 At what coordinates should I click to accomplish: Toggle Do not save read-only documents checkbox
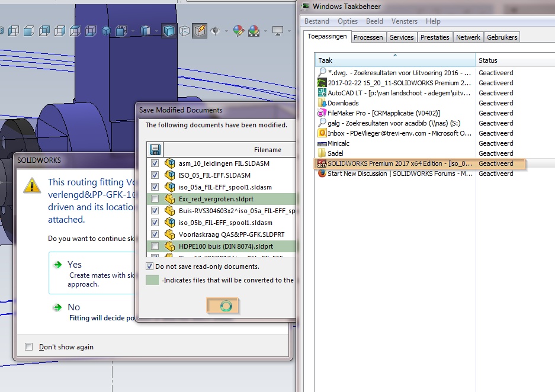(x=149, y=266)
